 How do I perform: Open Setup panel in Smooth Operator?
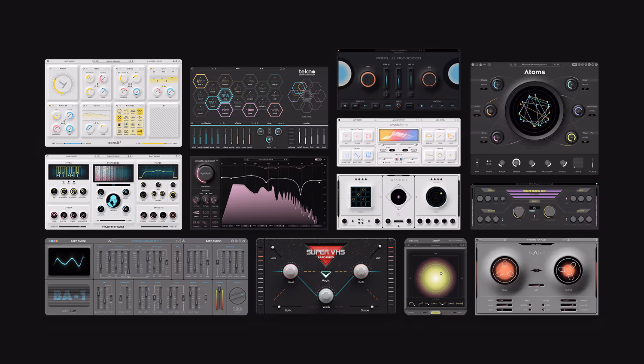197,214
